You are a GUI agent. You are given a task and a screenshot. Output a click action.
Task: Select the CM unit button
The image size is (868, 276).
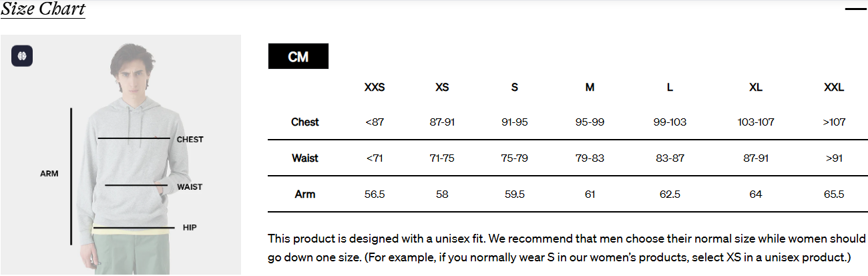tap(298, 57)
